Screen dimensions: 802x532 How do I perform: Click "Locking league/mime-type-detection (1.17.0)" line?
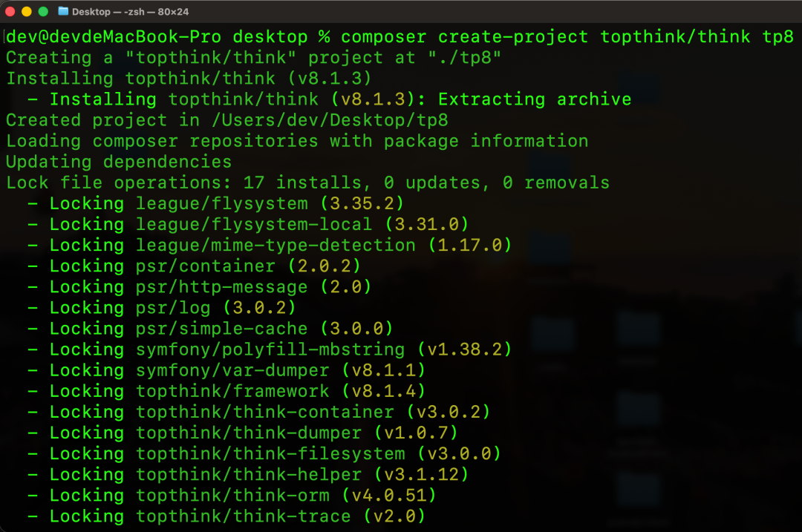coord(270,246)
